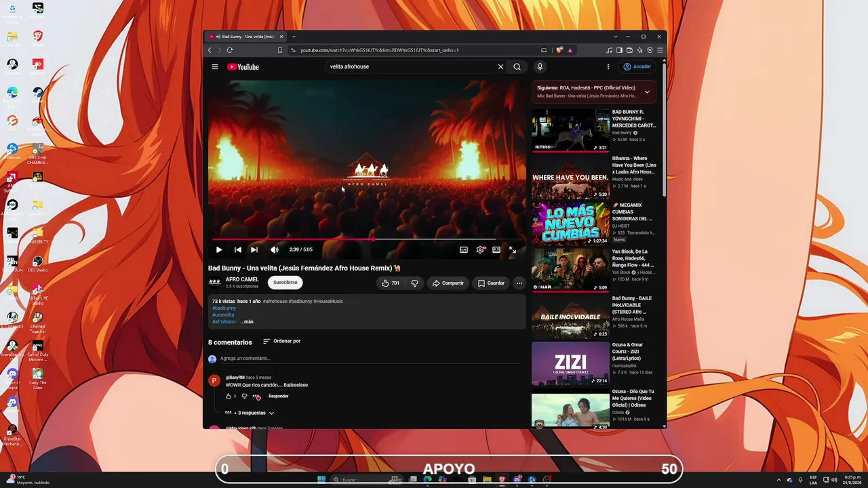Skip back to the previous video
Screen dimensions: 868x488
click(237, 249)
